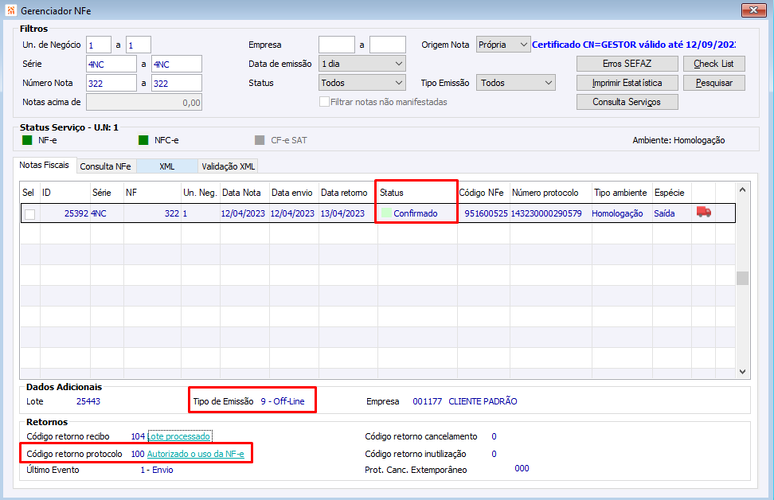Open the Tipo Emissão dropdown

click(x=515, y=83)
